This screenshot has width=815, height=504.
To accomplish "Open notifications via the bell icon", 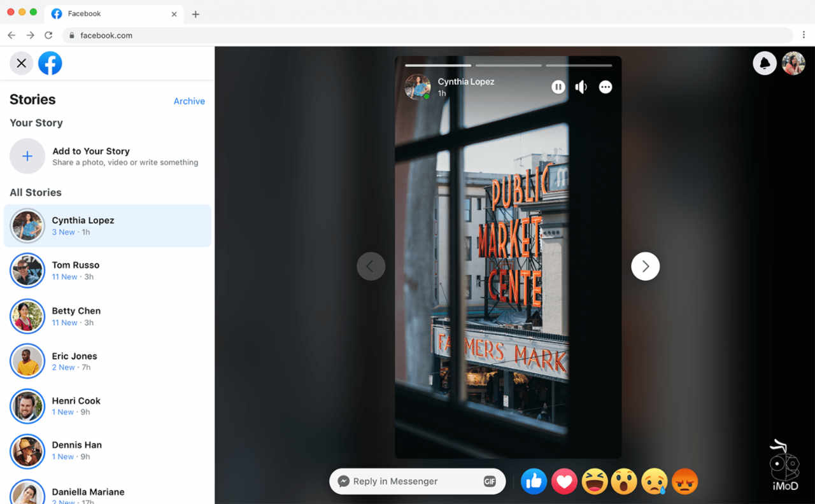I will (x=765, y=63).
